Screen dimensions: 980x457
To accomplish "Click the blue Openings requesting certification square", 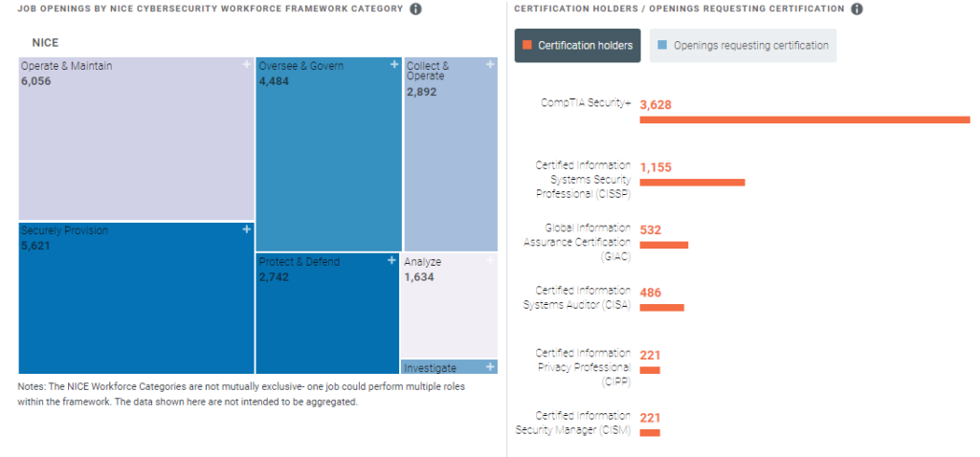I will coord(663,45).
